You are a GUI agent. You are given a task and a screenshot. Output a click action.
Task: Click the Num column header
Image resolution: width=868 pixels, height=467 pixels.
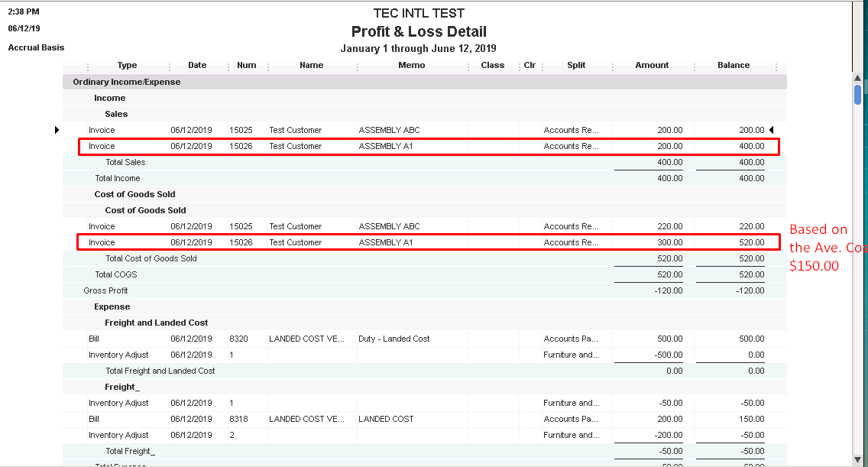click(x=246, y=66)
